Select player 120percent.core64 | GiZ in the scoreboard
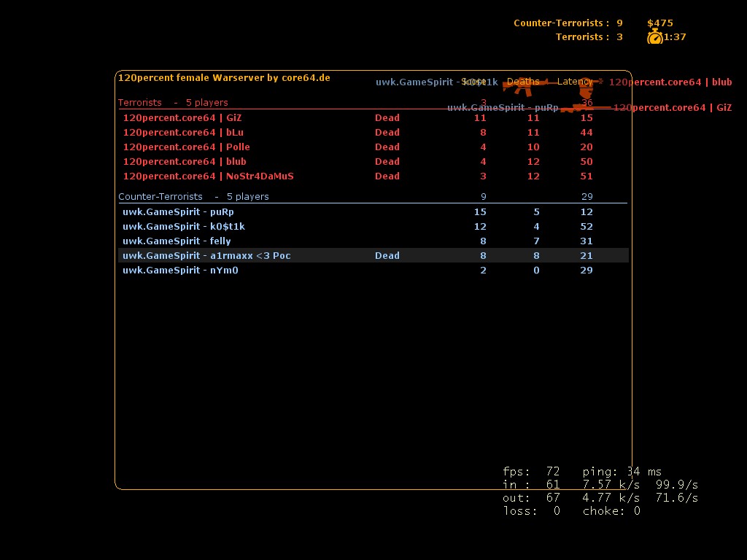Viewport: 747px width, 560px height. [182, 117]
